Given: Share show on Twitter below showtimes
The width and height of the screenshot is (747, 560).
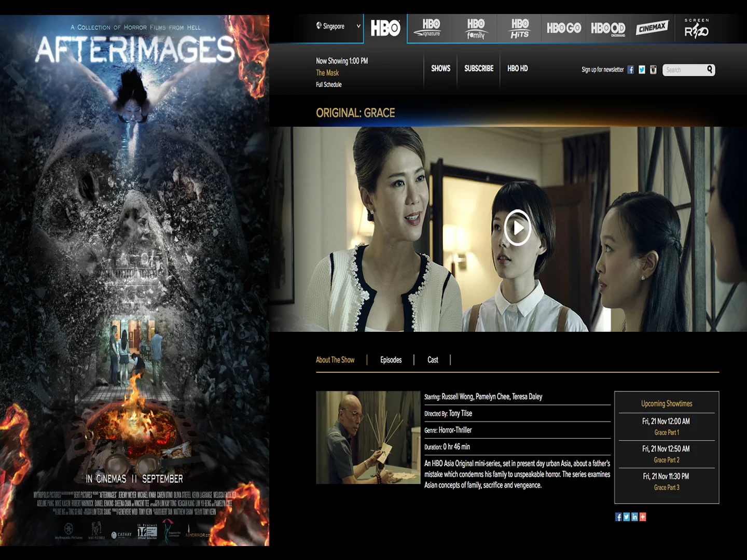Looking at the screenshot, I should click(626, 517).
